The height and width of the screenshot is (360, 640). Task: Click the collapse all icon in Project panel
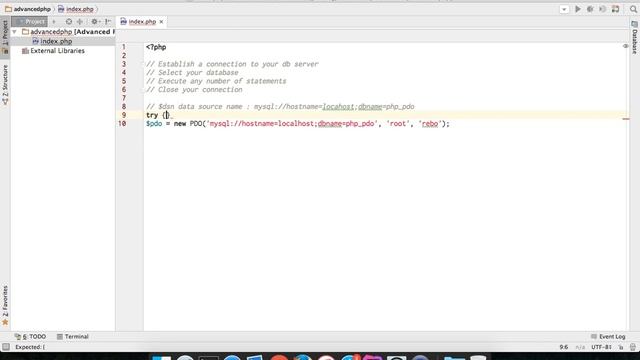[80, 22]
